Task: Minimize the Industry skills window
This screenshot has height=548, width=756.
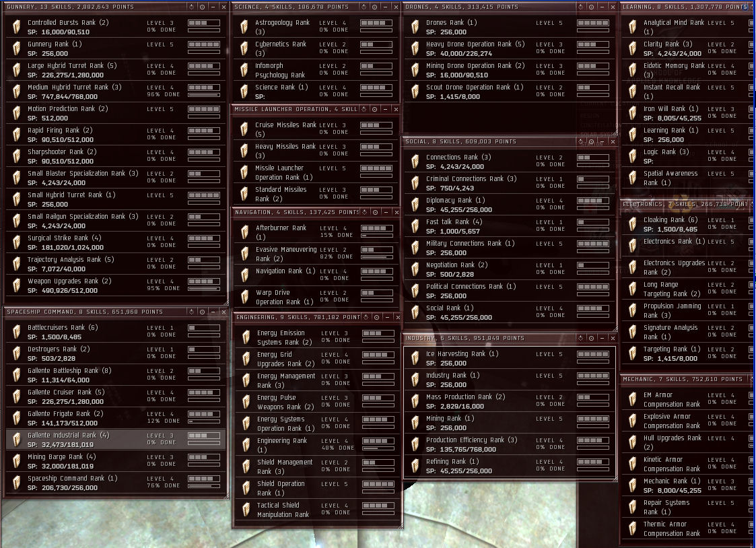Action: [602, 338]
